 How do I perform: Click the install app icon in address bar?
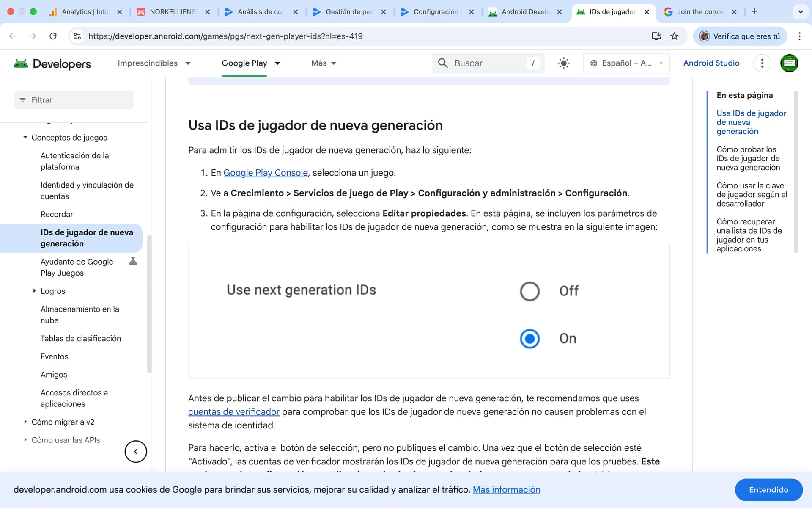click(x=656, y=36)
